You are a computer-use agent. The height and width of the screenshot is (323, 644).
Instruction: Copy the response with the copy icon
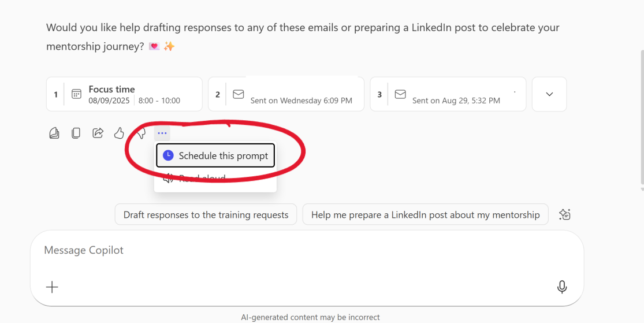76,133
